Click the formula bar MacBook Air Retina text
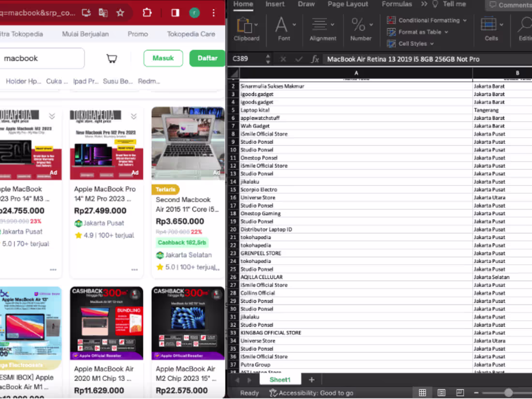The height and width of the screenshot is (399, 532). [x=403, y=59]
